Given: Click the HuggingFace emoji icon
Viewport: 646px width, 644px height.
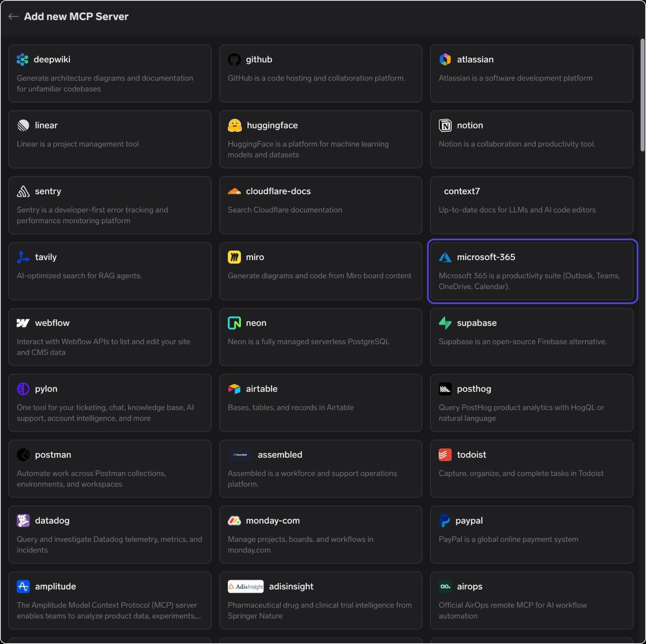Looking at the screenshot, I should 235,125.
